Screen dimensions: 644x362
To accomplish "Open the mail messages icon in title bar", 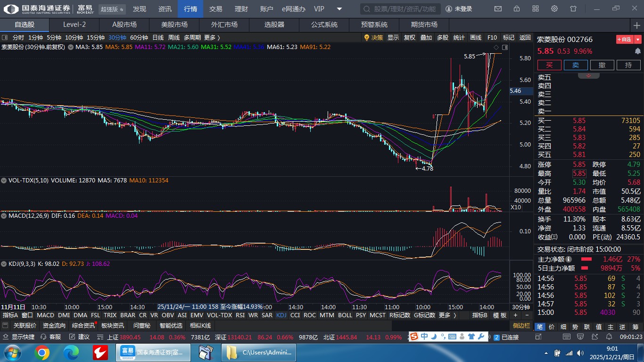I will tap(498, 9).
